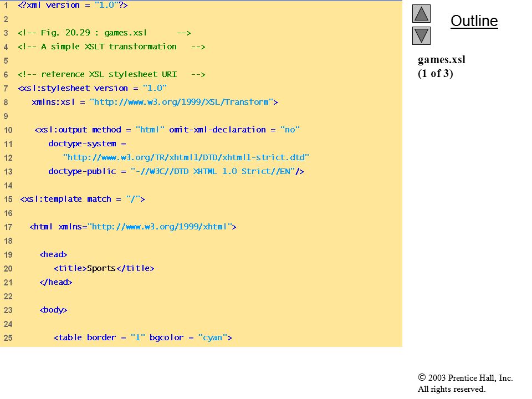The height and width of the screenshot is (399, 532).
Task: Open the Outline link
Action: pos(474,21)
